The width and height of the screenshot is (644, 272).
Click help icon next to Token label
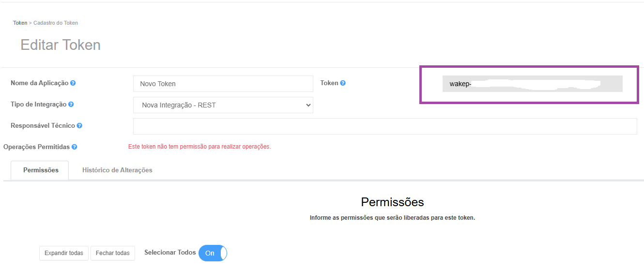click(x=343, y=83)
